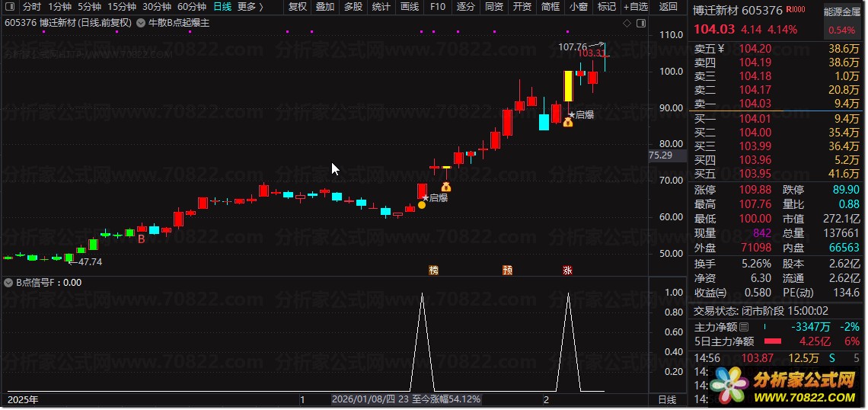The height and width of the screenshot is (410, 868).
Task: Toggle the right panel icon above the chart
Action: coord(641,23)
